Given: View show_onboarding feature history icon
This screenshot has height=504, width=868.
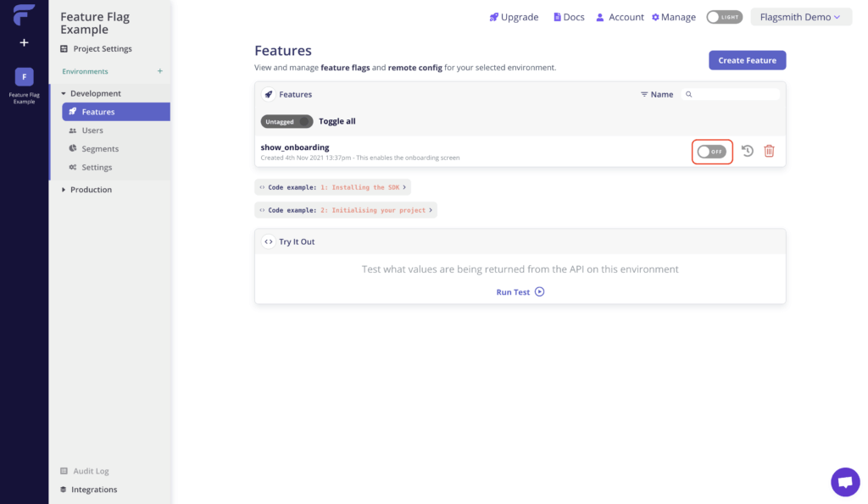Looking at the screenshot, I should tap(748, 151).
